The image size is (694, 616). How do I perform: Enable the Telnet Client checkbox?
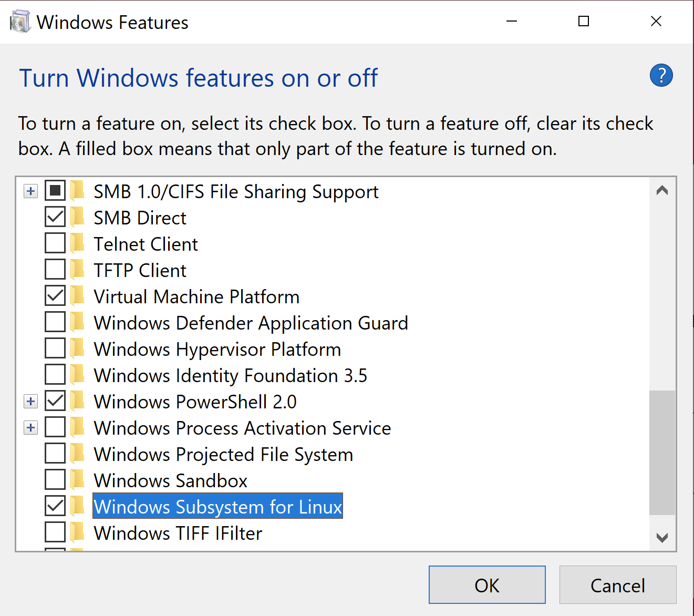55,243
